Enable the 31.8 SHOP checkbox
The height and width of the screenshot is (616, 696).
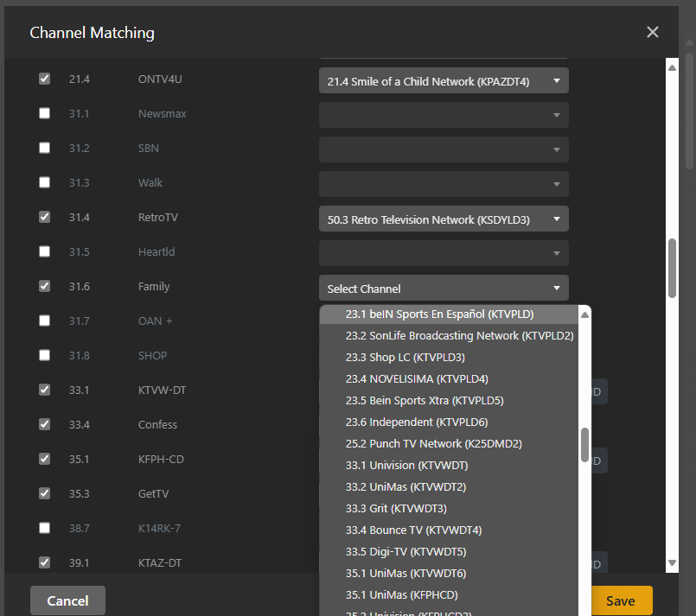click(x=44, y=355)
